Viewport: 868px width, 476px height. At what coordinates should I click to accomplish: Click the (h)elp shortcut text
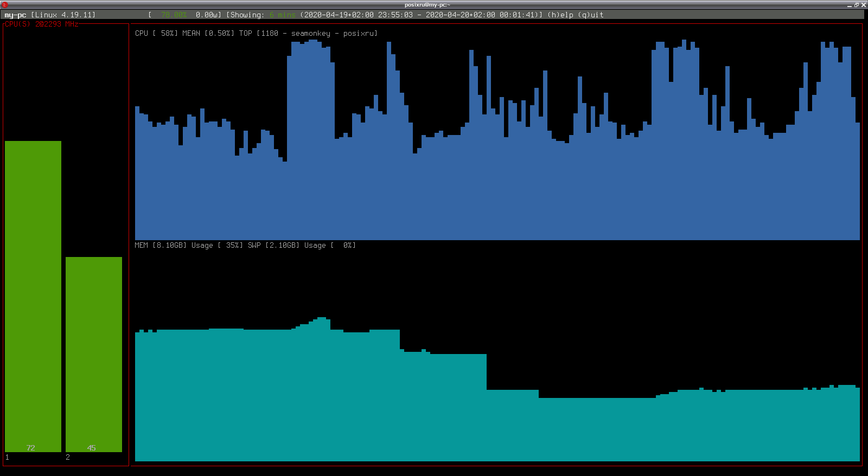point(560,15)
